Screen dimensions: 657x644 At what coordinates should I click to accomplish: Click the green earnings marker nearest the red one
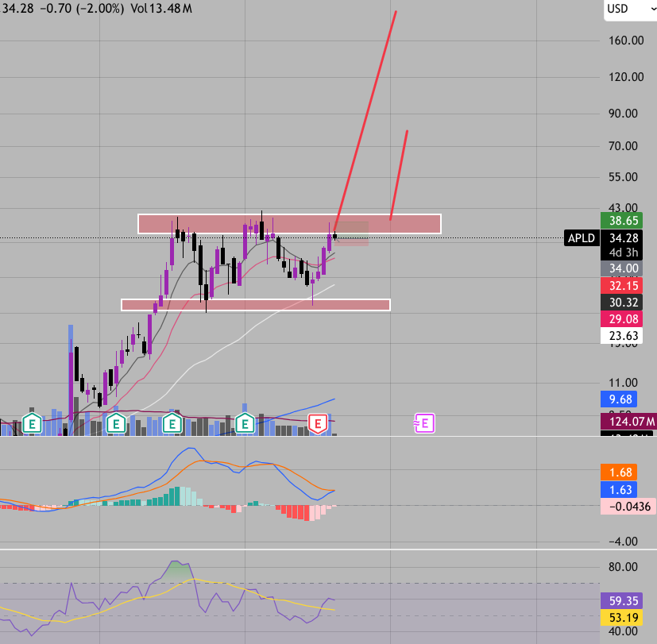245,423
